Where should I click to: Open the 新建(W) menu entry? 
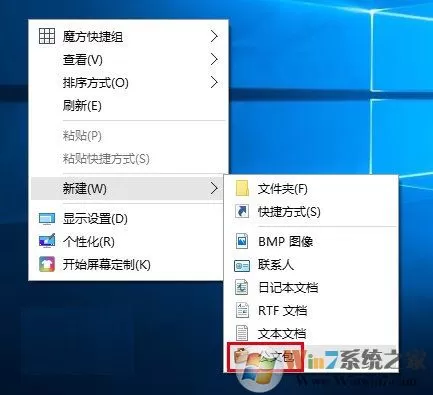(127, 189)
